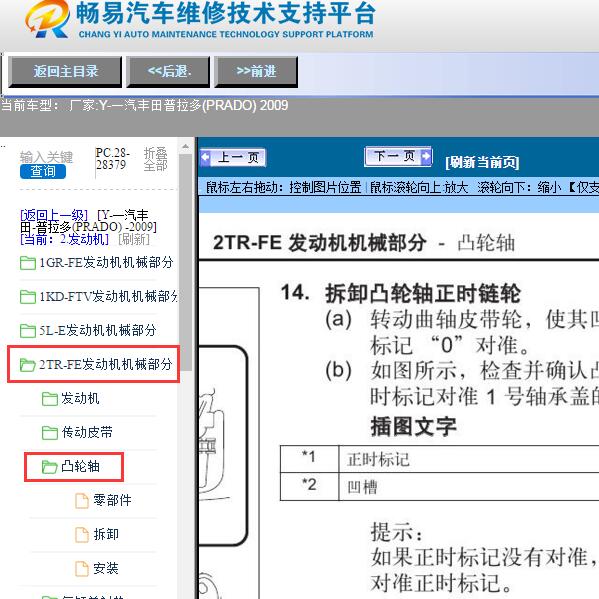Click folder icon next to 传动皮带
Screen dimensions: 599x599
(50, 433)
